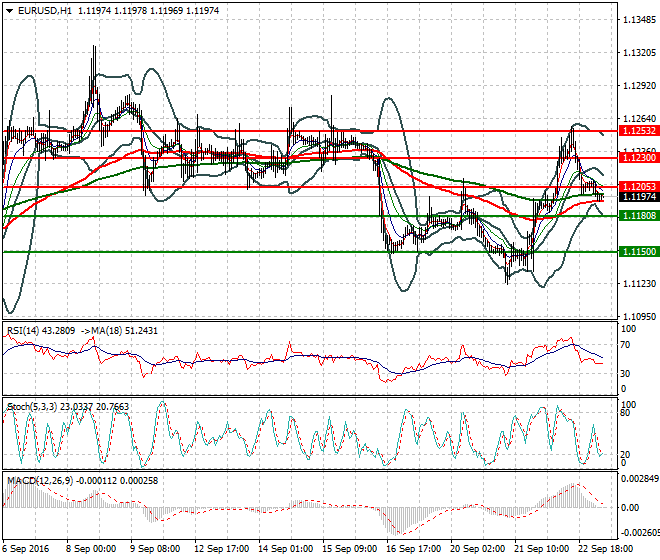The image size is (660, 560).
Task: Click the 22 Sep 18:00 time label
Action: [605, 549]
